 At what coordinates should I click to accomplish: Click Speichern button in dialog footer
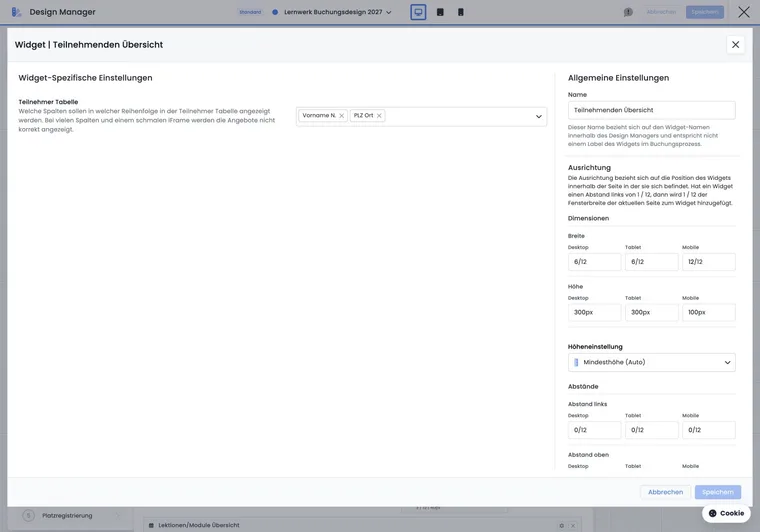(717, 492)
